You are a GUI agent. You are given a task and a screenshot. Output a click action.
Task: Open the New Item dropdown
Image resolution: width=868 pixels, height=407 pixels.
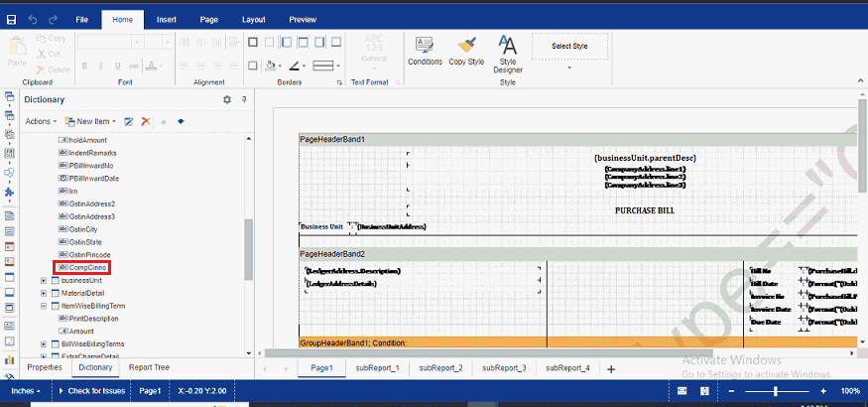tap(91, 121)
